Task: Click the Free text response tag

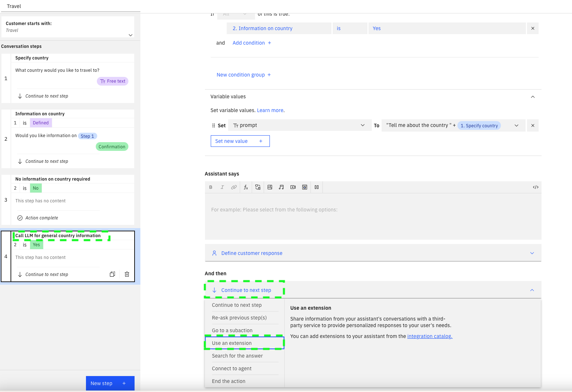Action: click(x=112, y=81)
